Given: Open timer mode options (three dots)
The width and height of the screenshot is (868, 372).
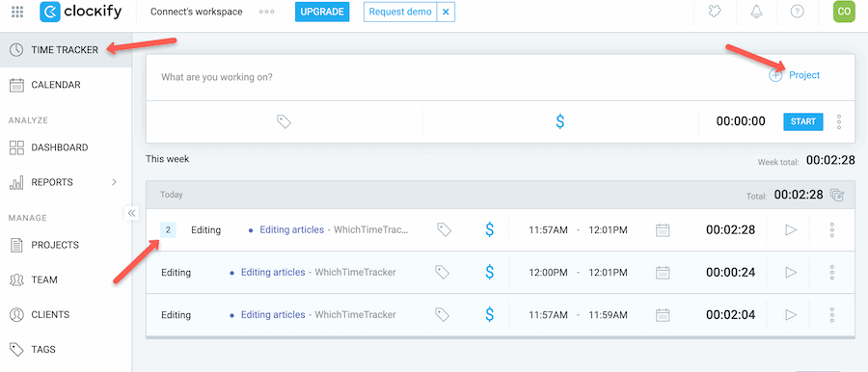Looking at the screenshot, I should click(x=839, y=121).
